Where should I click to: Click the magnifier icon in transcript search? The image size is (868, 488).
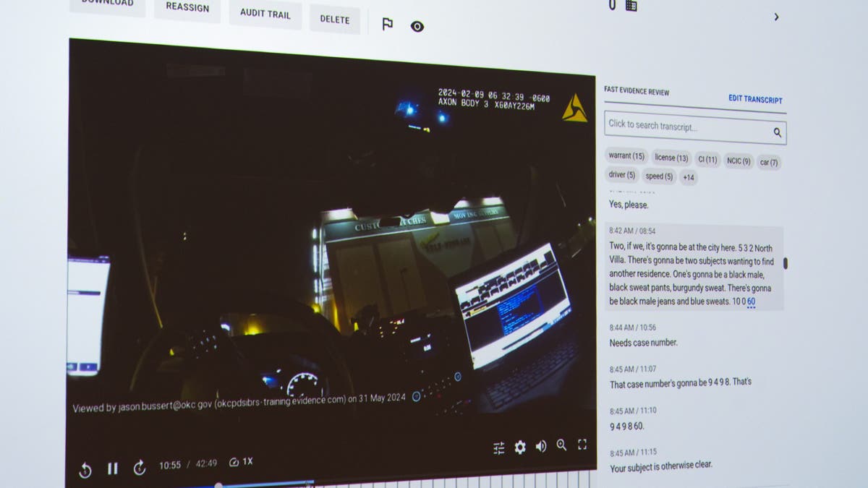[x=778, y=132]
